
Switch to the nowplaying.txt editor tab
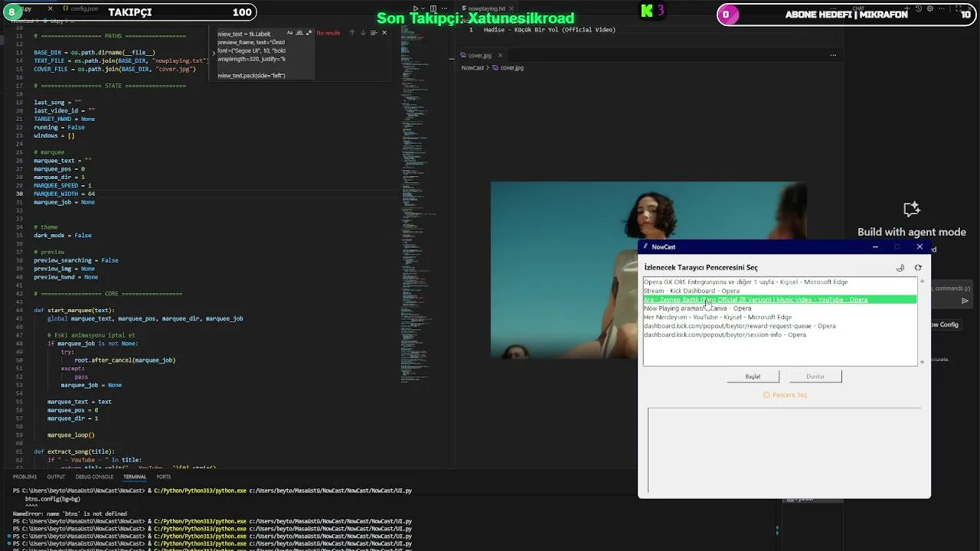point(486,8)
